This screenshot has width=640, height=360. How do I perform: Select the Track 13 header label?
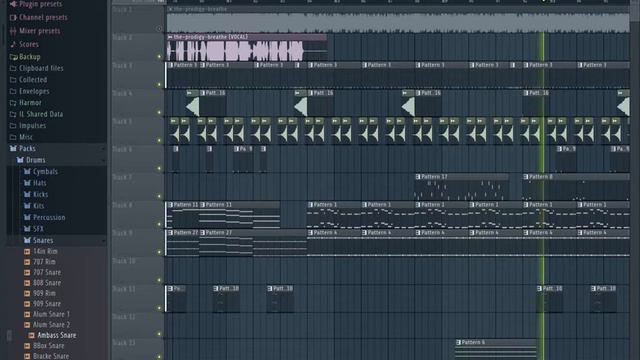click(124, 343)
